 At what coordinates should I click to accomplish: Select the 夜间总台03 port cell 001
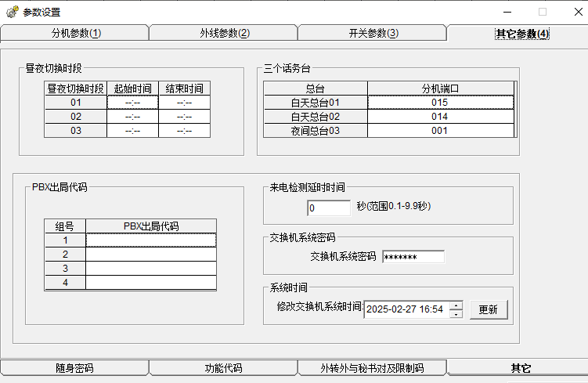click(440, 130)
